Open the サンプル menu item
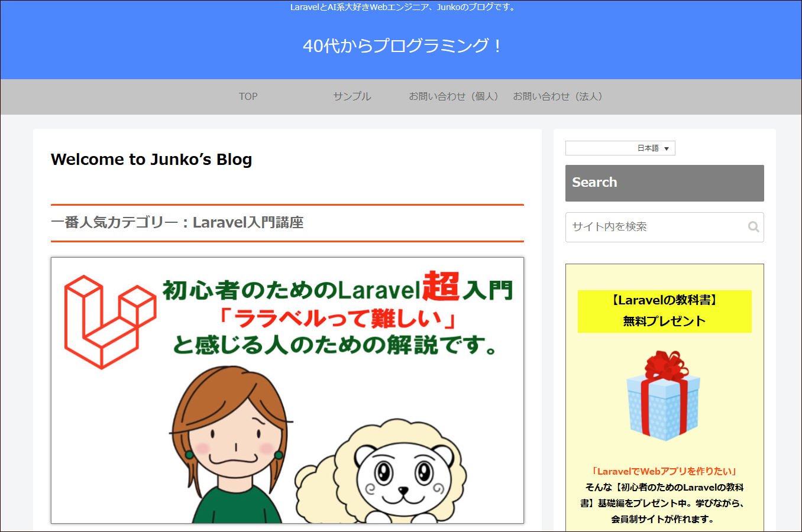802x532 pixels. coord(352,96)
